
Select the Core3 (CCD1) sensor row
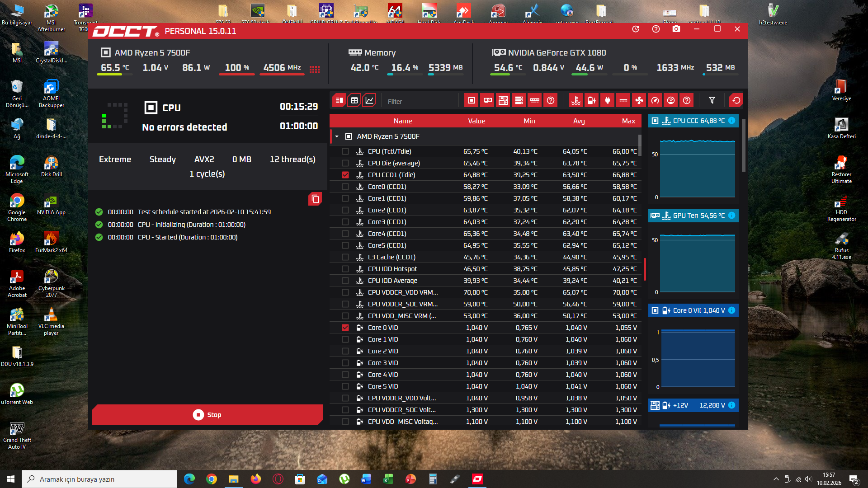click(486, 222)
